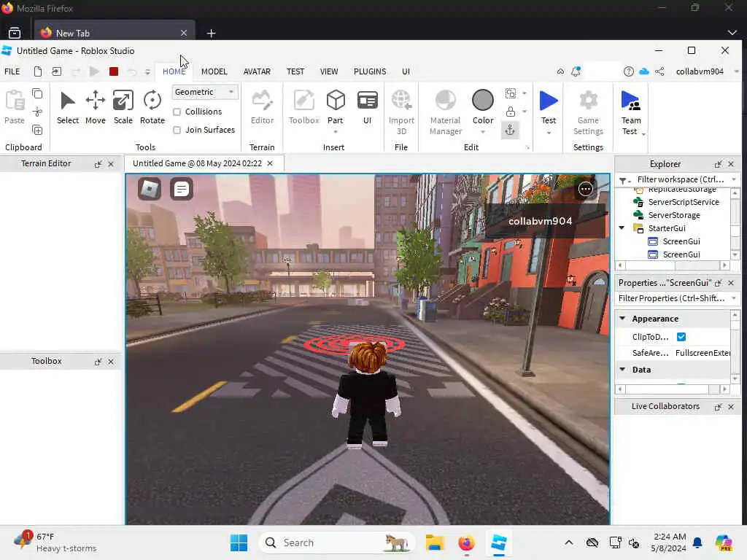
Task: Click the UI insert button
Action: [x=368, y=108]
